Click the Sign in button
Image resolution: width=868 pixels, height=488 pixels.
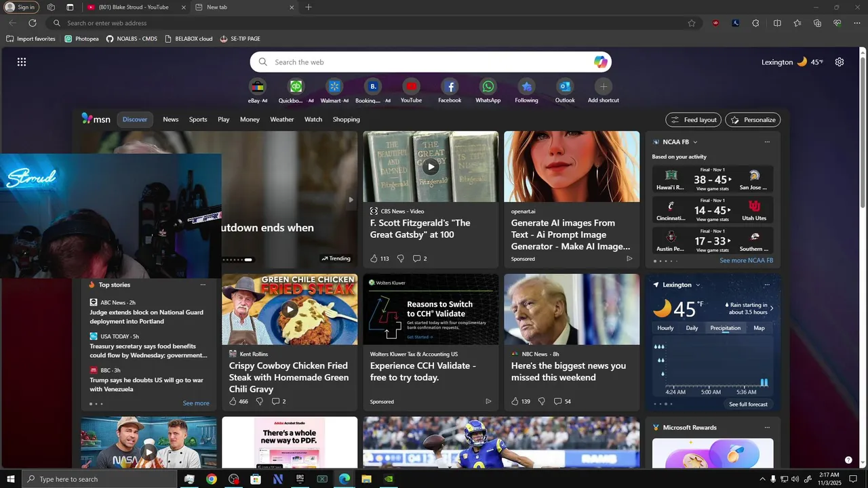(x=20, y=7)
